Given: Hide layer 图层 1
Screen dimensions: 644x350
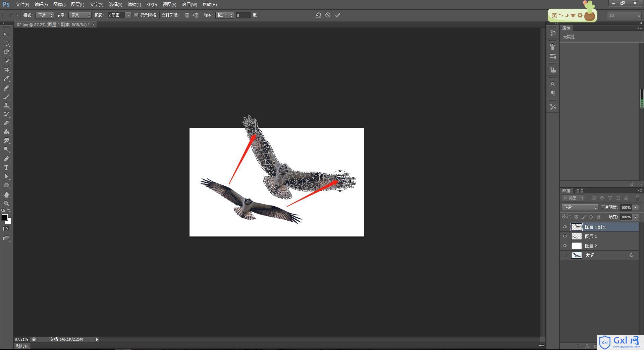Looking at the screenshot, I should pos(565,236).
